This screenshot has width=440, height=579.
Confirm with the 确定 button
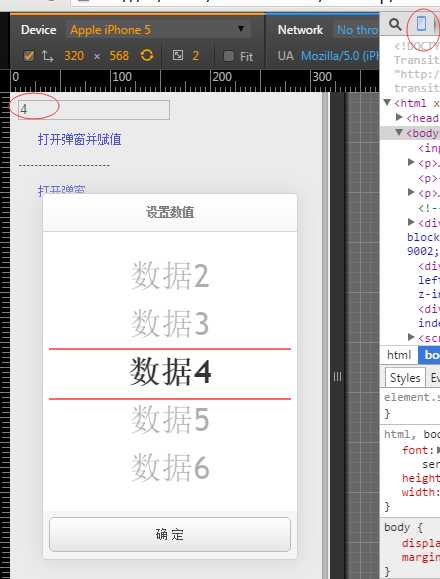coord(170,534)
